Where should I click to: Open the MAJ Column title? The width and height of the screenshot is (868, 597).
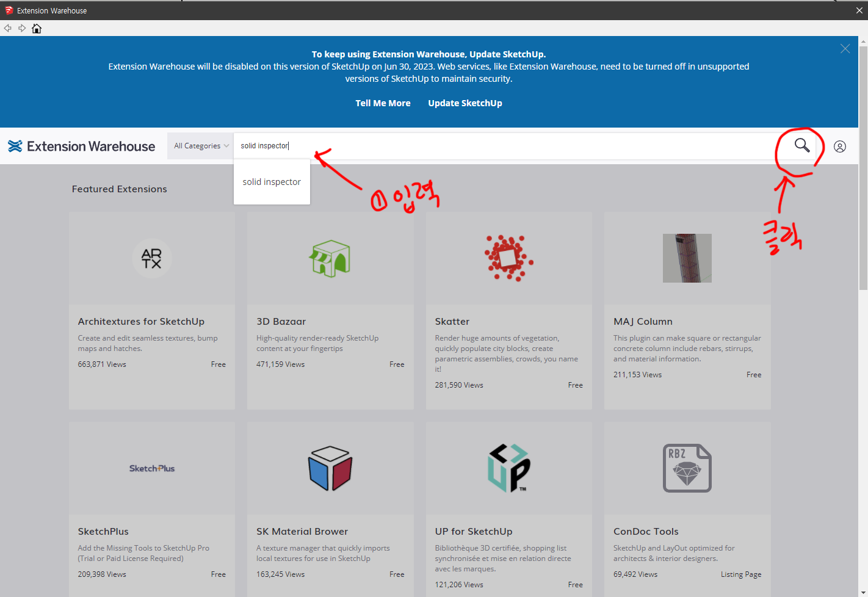[643, 322]
